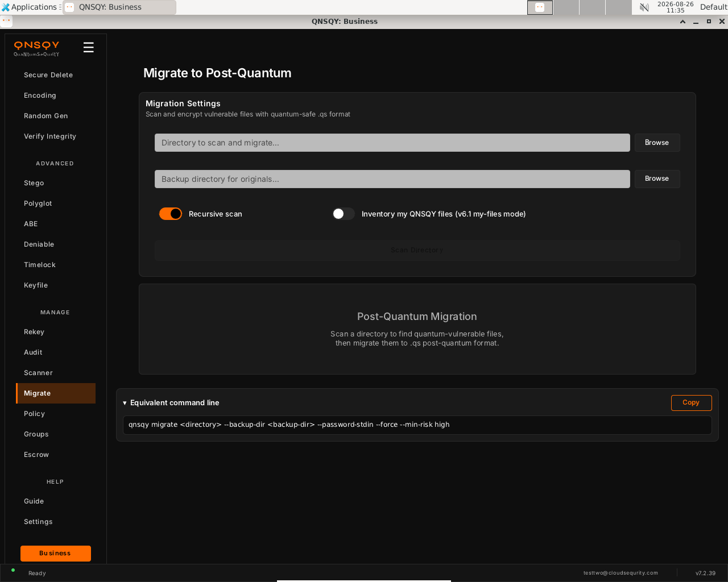Toggle the hamburger menu icon in sidebar
The image size is (728, 582).
[88, 47]
